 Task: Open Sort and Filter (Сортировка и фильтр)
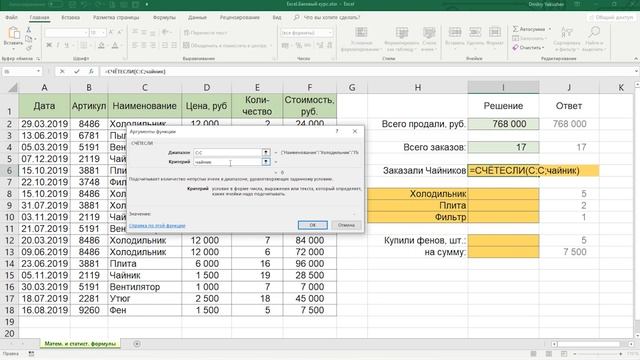[x=567, y=39]
